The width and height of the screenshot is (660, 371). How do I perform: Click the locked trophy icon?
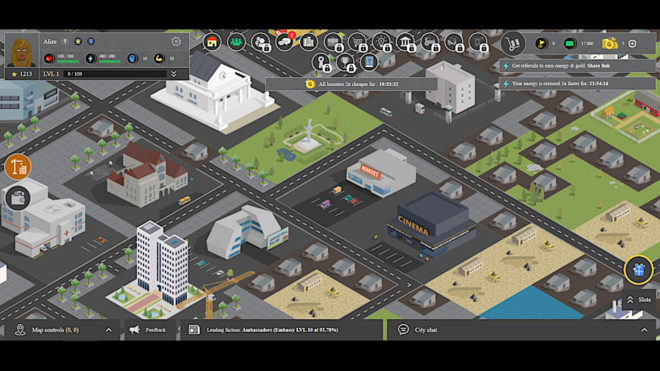[345, 62]
